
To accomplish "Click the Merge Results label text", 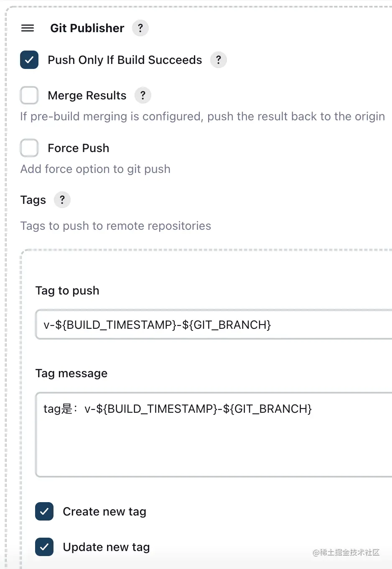I will click(x=87, y=95).
